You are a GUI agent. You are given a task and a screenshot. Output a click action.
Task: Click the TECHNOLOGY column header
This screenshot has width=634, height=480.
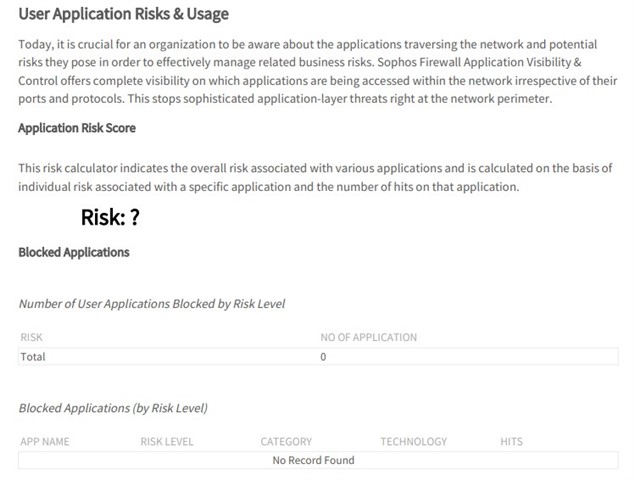(x=414, y=442)
